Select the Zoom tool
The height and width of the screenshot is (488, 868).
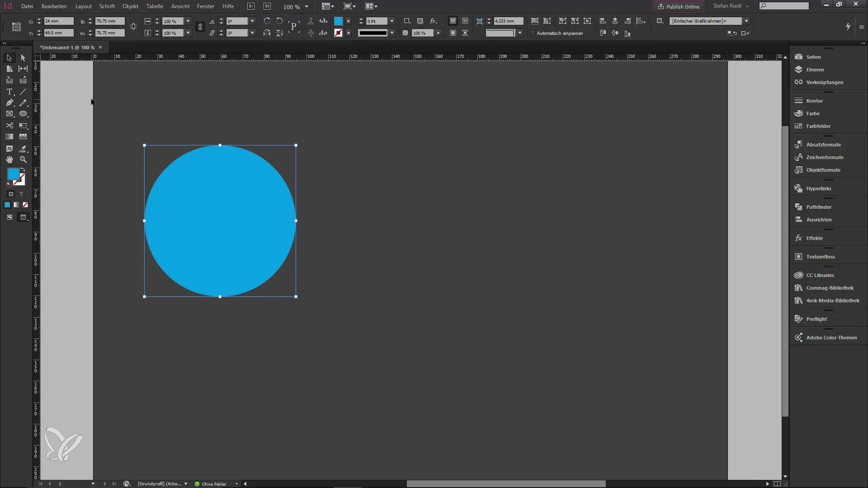click(23, 160)
